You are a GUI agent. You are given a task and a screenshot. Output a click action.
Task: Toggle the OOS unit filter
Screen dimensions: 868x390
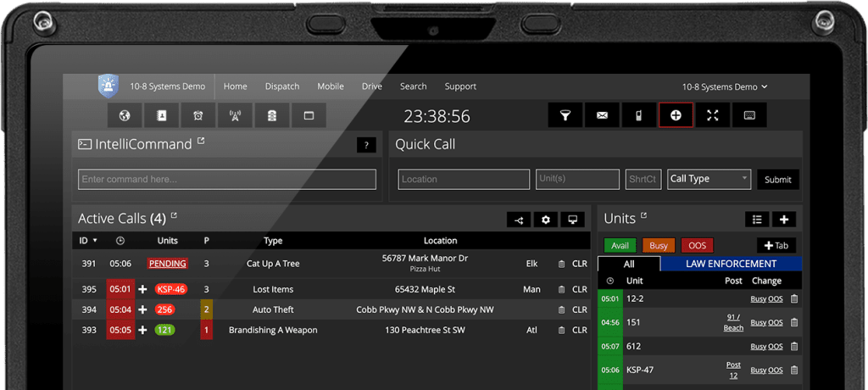coord(697,245)
